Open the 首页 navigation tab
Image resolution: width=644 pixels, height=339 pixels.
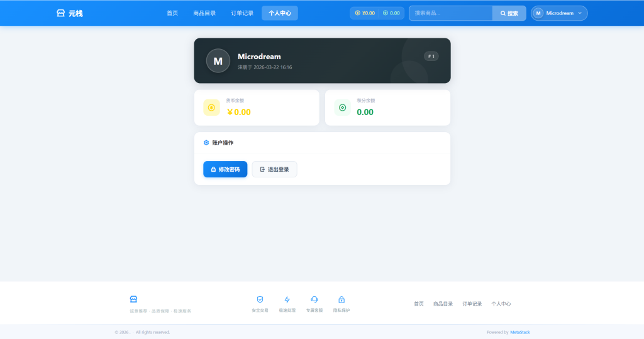(x=172, y=13)
